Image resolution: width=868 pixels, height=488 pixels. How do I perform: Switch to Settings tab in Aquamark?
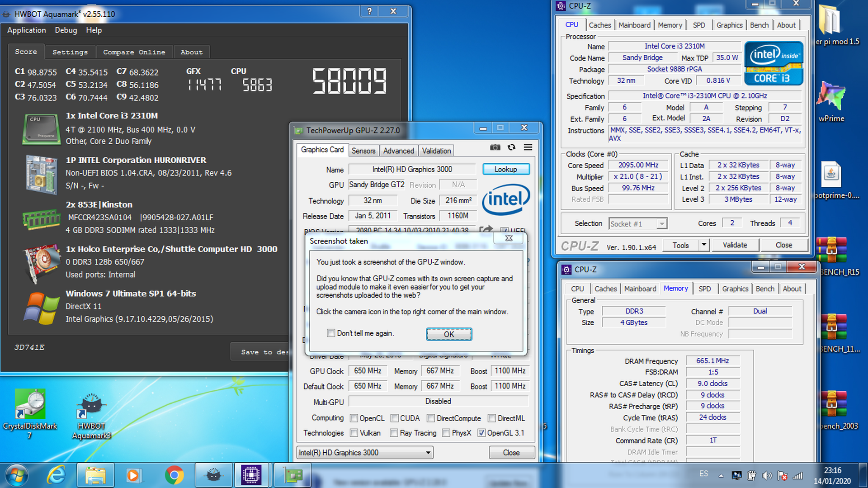click(x=70, y=52)
